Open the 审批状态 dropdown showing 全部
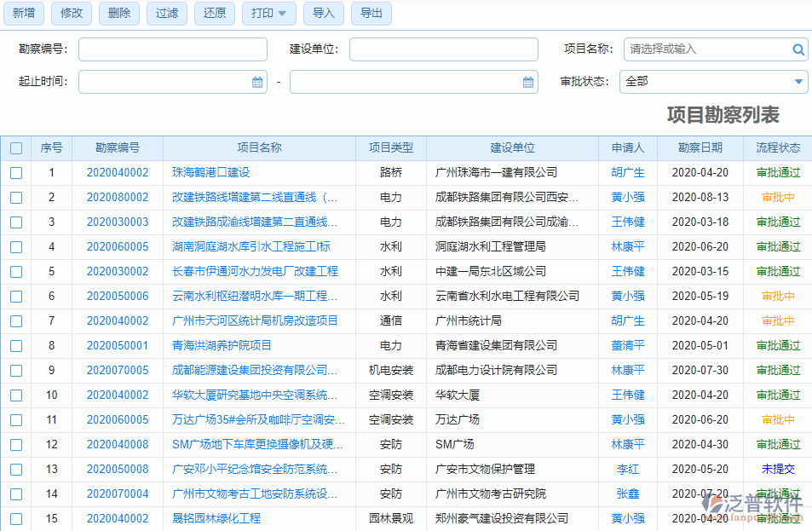The height and width of the screenshot is (531, 812). pos(714,81)
